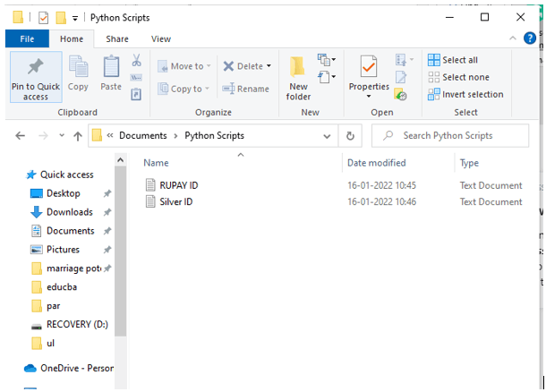Open the Move to dropdown
546x392 pixels.
tap(184, 66)
